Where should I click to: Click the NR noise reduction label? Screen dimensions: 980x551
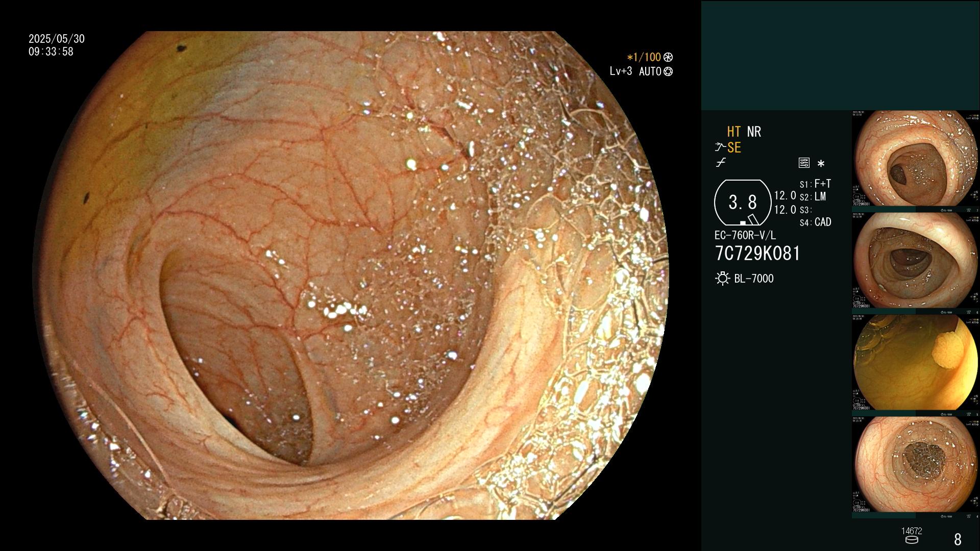(754, 132)
